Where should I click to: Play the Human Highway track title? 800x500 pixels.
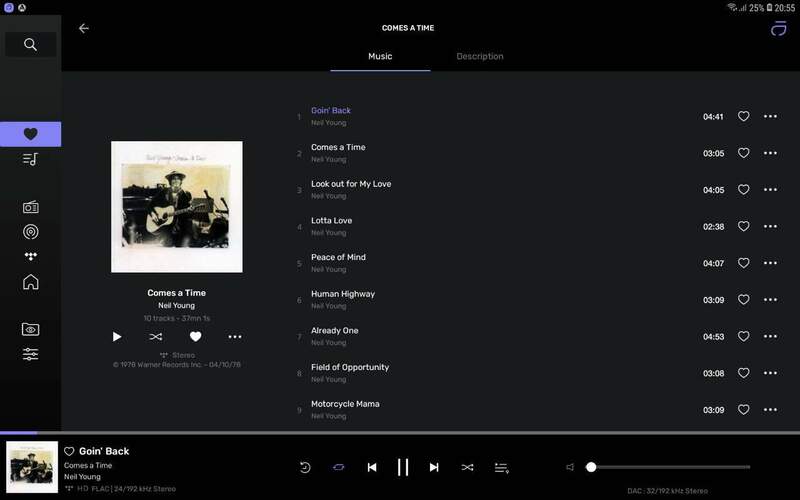343,294
